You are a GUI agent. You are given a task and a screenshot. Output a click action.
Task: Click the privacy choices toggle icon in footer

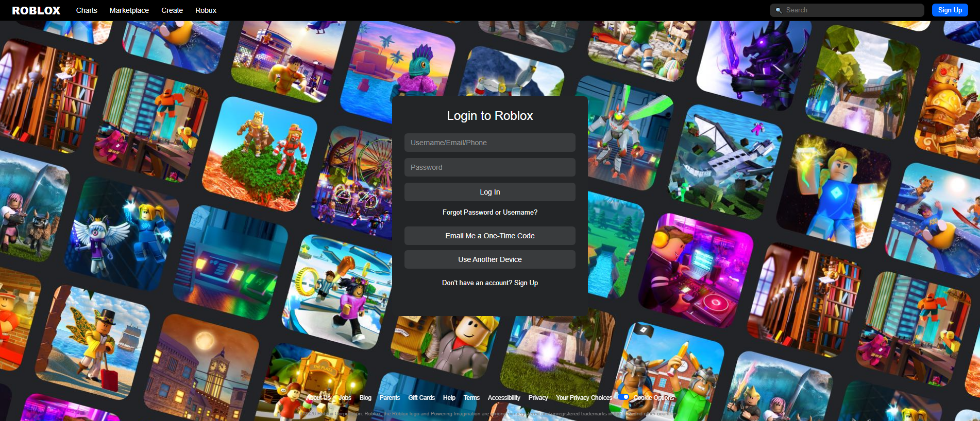(x=624, y=397)
